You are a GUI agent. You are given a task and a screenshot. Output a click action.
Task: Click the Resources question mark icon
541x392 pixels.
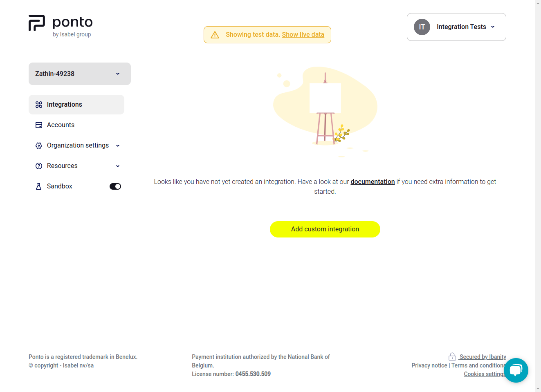(x=38, y=166)
